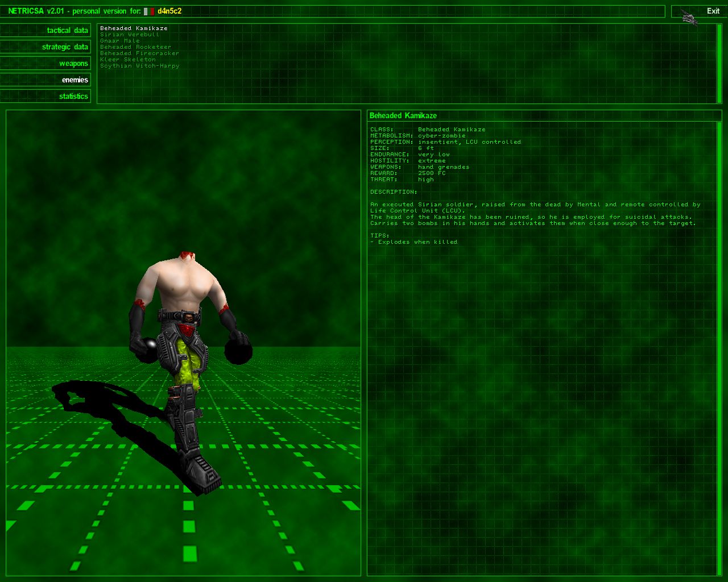Select Kleer Skeleton in enemy list
The image size is (728, 582).
(x=128, y=60)
